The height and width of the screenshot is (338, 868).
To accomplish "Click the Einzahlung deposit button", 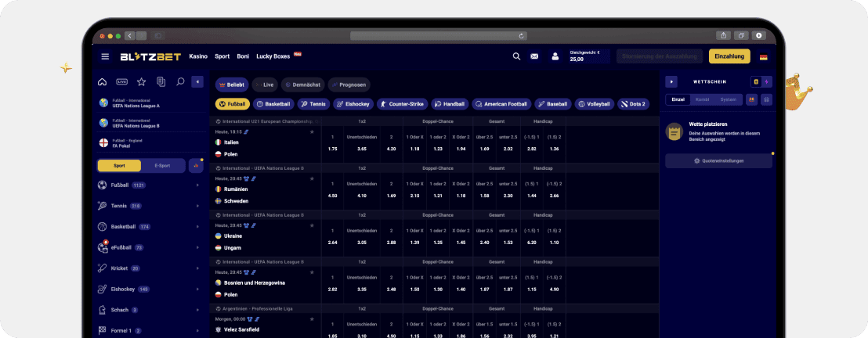I will pyautogui.click(x=729, y=56).
